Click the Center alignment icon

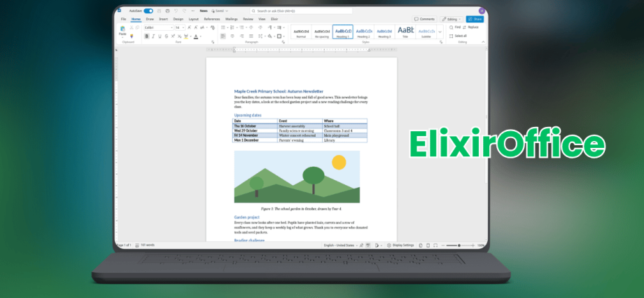232,36
